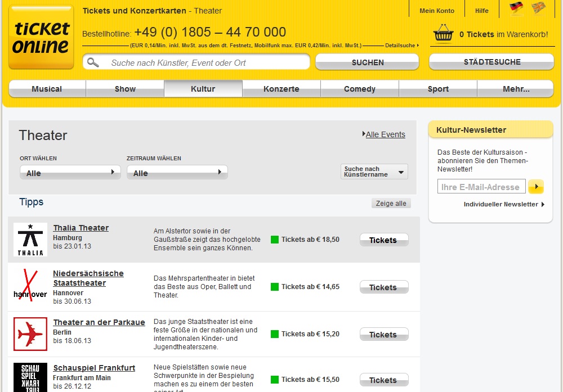Click the Tipps section heading
Image resolution: width=563 pixels, height=392 pixels.
coord(31,202)
